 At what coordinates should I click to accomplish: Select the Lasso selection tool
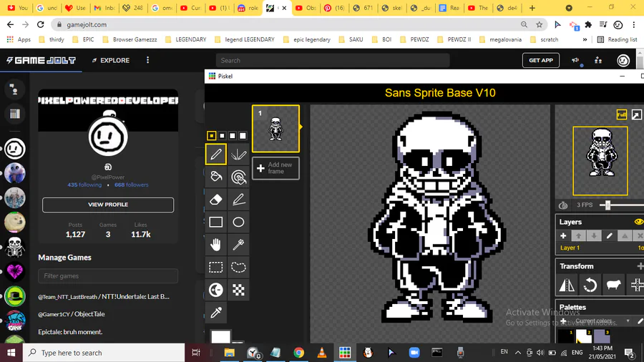[238, 267]
